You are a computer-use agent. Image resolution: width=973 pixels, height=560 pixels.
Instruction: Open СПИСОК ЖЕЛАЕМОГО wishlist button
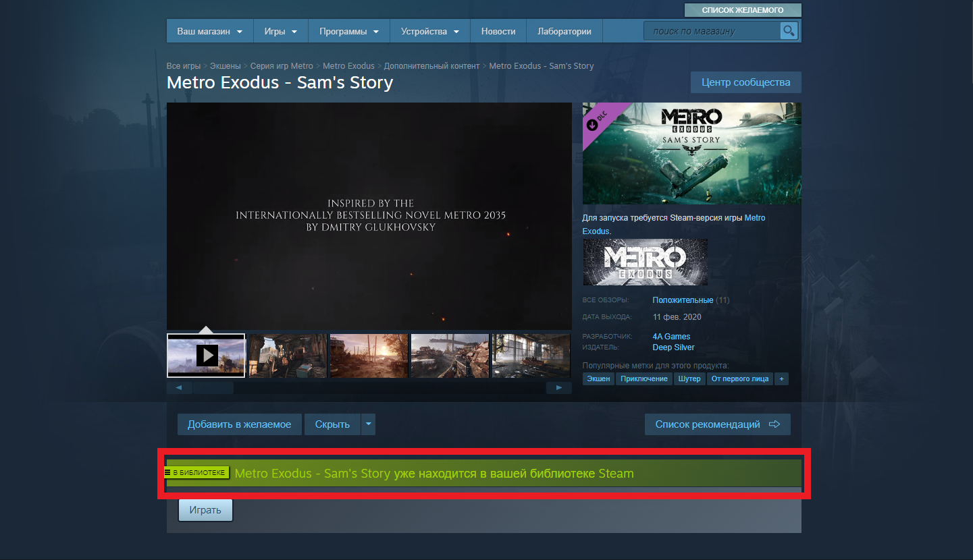(x=743, y=10)
